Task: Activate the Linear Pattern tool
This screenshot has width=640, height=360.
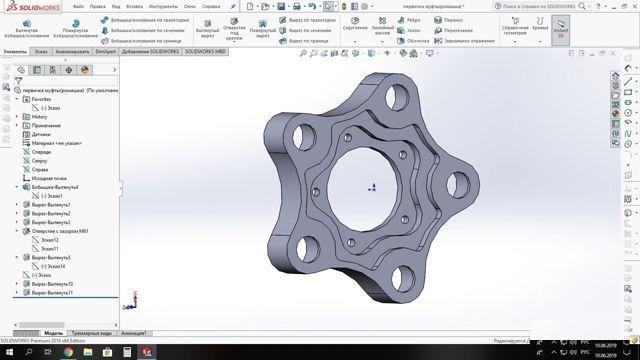Action: point(382,20)
